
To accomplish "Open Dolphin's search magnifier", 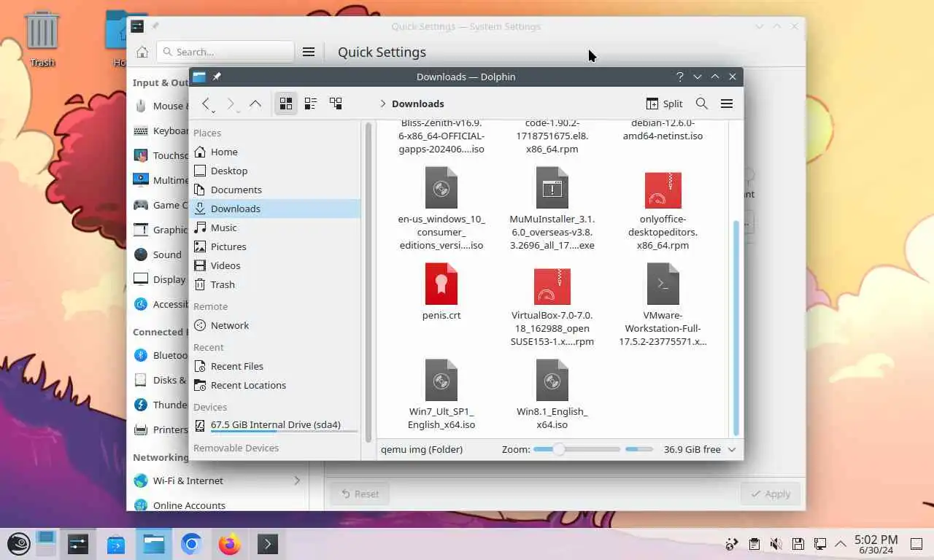I will (x=701, y=104).
